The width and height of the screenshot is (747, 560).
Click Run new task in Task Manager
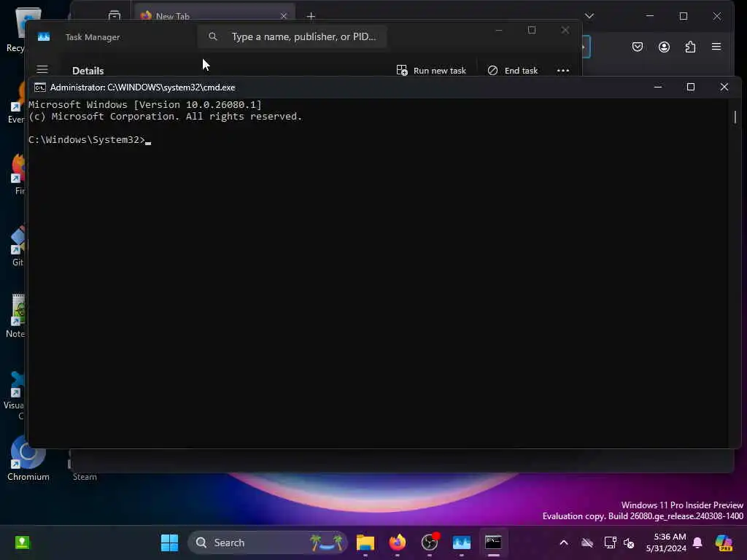432,71
